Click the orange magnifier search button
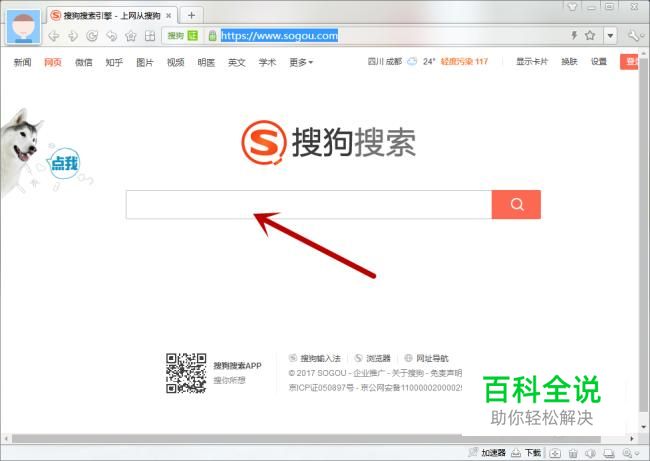 click(x=517, y=204)
